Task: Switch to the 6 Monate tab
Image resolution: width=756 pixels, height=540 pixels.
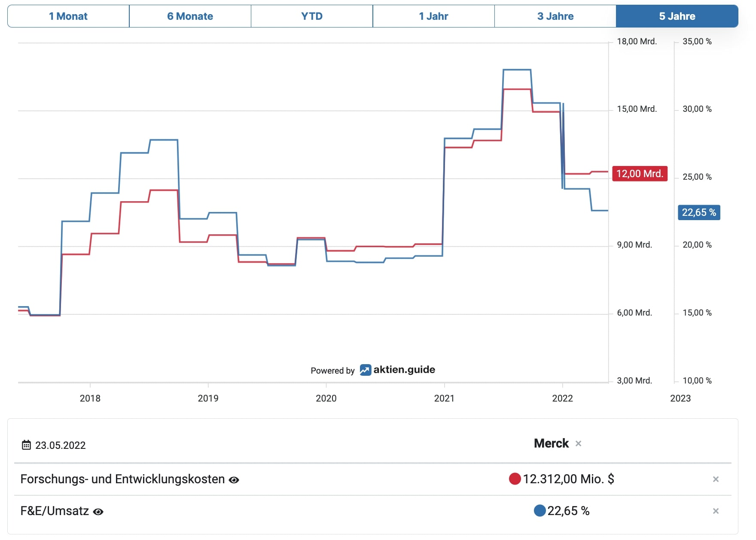Action: [190, 16]
